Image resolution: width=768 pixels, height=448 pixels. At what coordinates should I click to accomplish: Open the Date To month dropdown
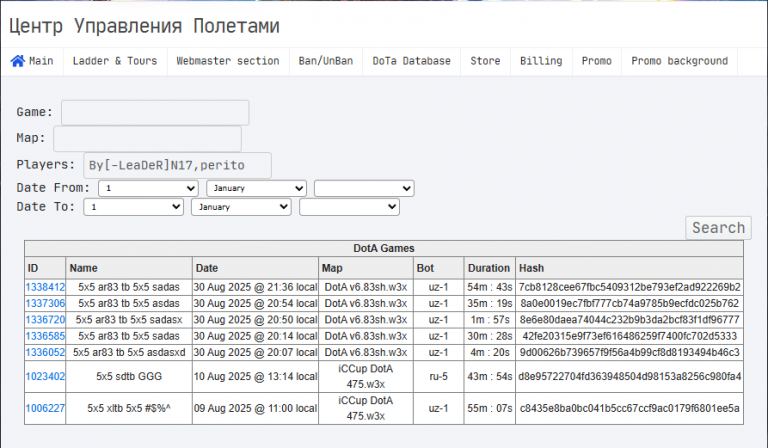click(241, 207)
